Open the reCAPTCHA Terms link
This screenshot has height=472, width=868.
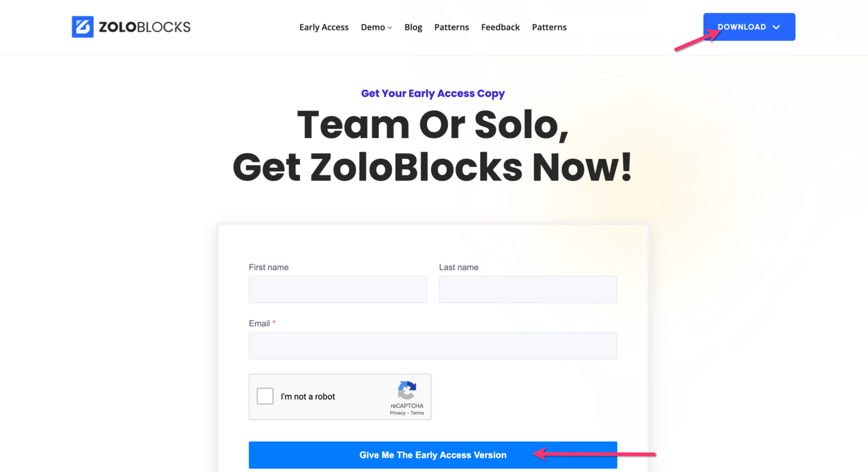417,413
